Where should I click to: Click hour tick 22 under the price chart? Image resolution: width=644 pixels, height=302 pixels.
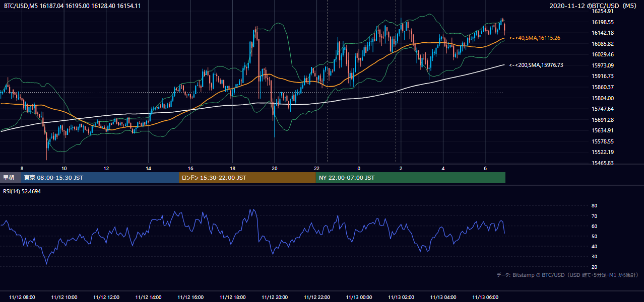pos(317,168)
